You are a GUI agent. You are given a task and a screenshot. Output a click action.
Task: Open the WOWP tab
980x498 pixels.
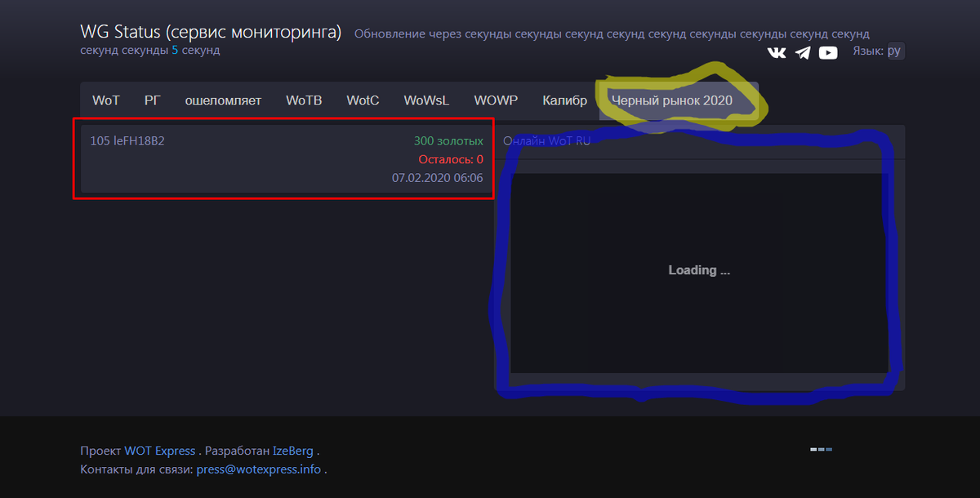(x=496, y=100)
